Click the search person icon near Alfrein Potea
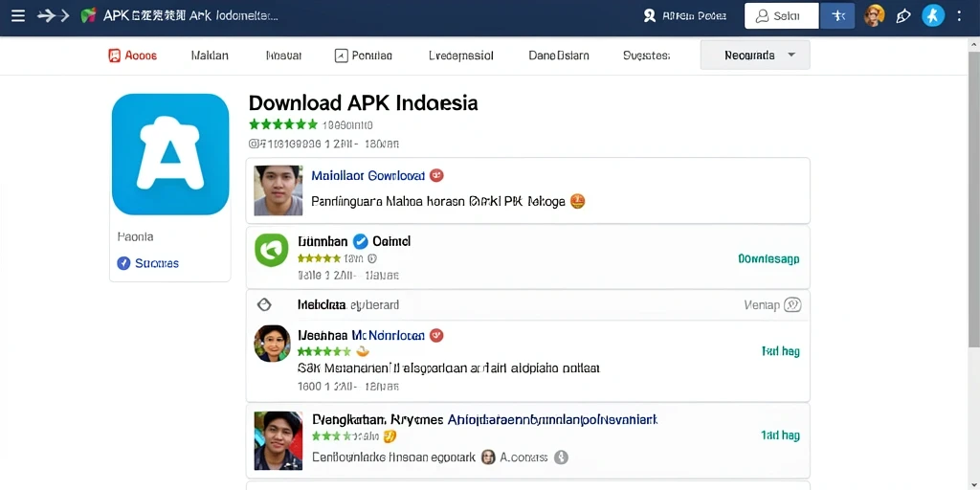Screen dimensions: 980x490 650,15
